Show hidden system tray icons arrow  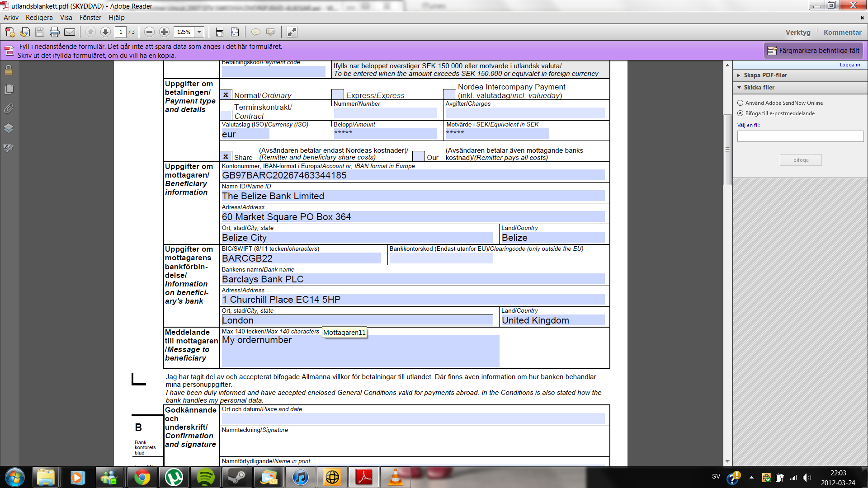(x=751, y=478)
